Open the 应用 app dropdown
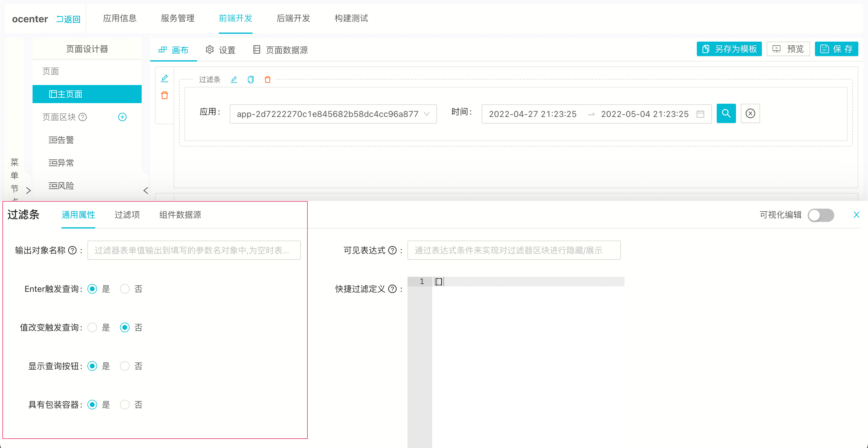 [x=333, y=114]
